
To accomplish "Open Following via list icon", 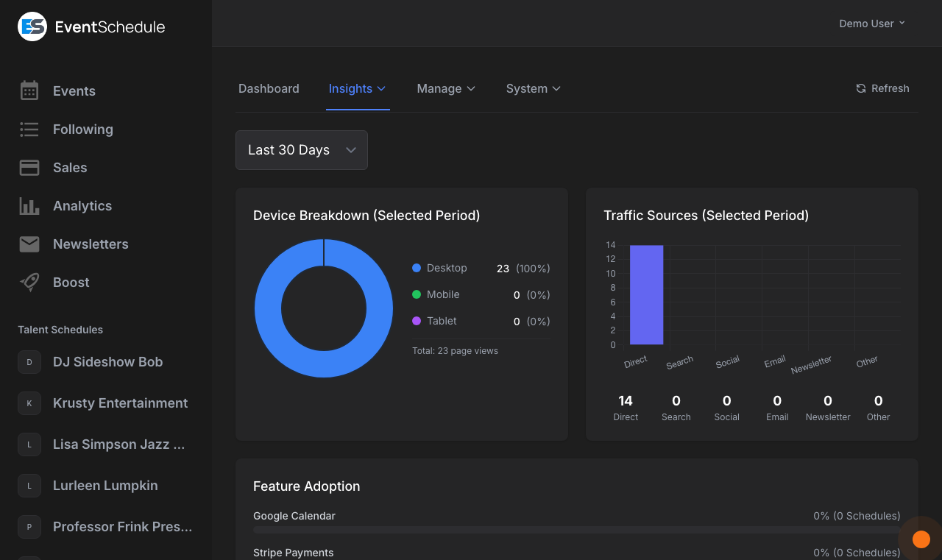I will [29, 130].
